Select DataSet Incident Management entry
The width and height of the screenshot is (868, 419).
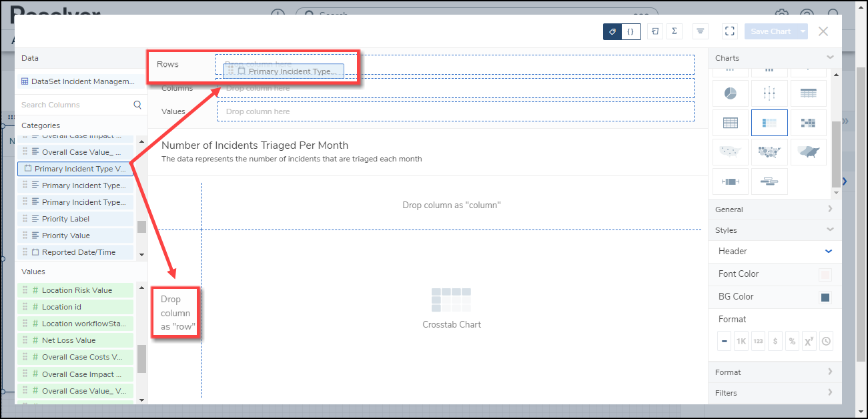[78, 81]
